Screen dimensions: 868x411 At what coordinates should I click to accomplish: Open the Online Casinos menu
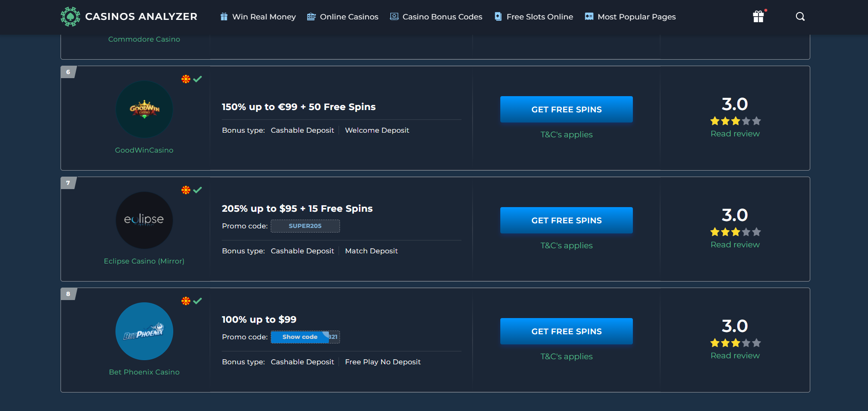(343, 17)
